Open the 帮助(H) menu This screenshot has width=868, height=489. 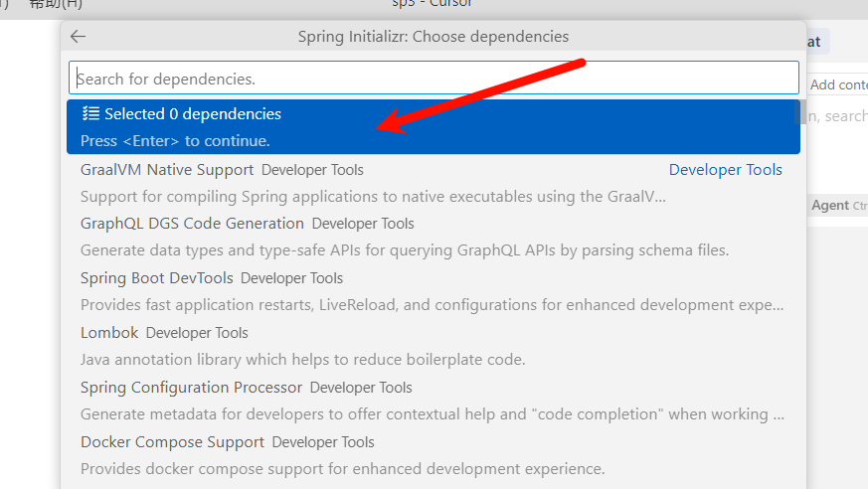pyautogui.click(x=56, y=4)
